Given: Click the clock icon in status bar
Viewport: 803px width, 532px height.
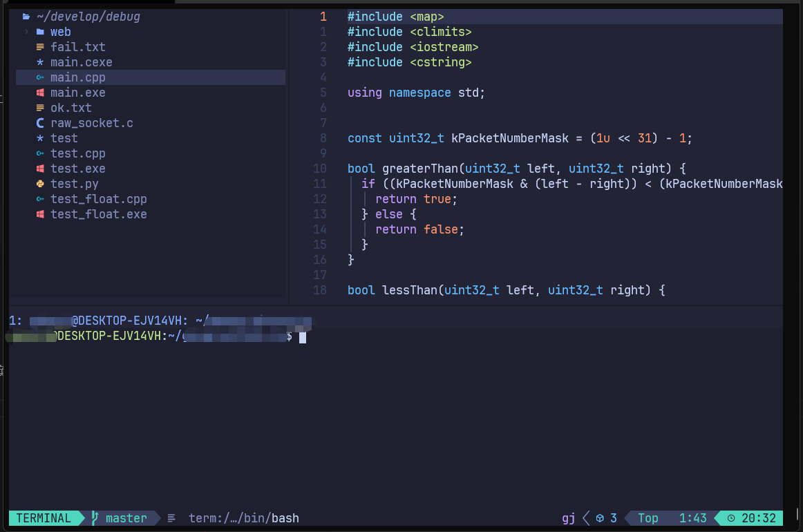Looking at the screenshot, I should [x=732, y=518].
